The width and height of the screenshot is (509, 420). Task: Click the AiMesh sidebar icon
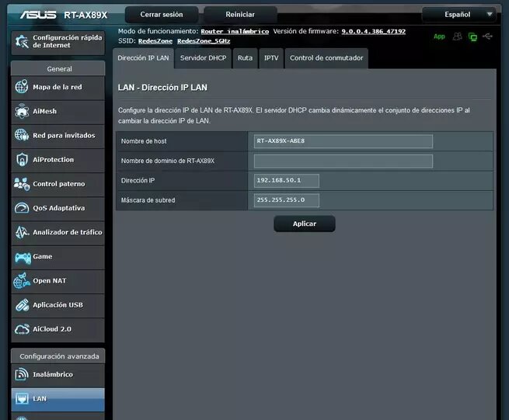[21, 111]
